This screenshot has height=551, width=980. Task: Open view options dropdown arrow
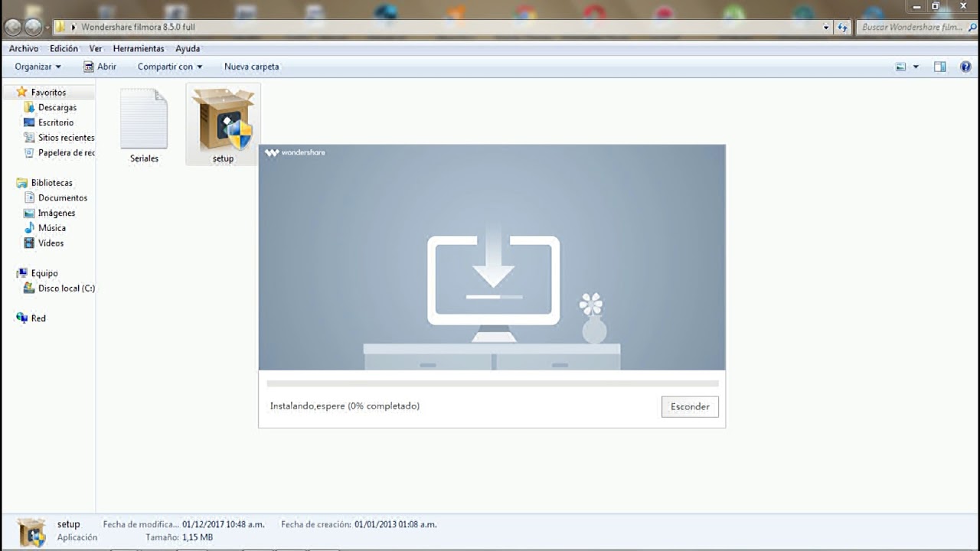[x=916, y=67]
